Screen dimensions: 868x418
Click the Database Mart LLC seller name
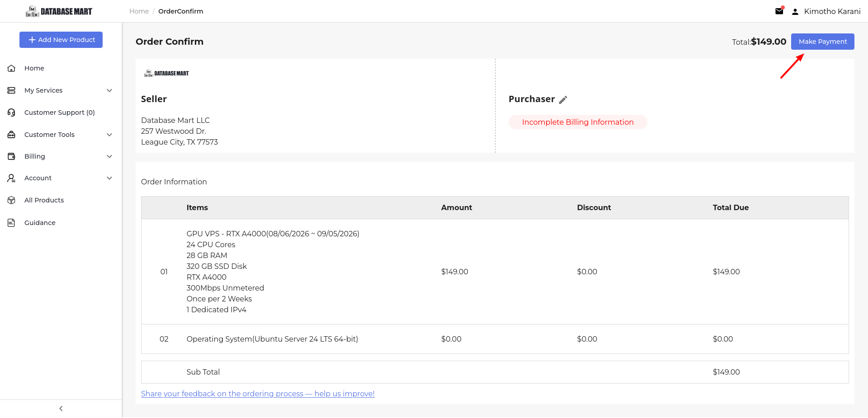175,120
